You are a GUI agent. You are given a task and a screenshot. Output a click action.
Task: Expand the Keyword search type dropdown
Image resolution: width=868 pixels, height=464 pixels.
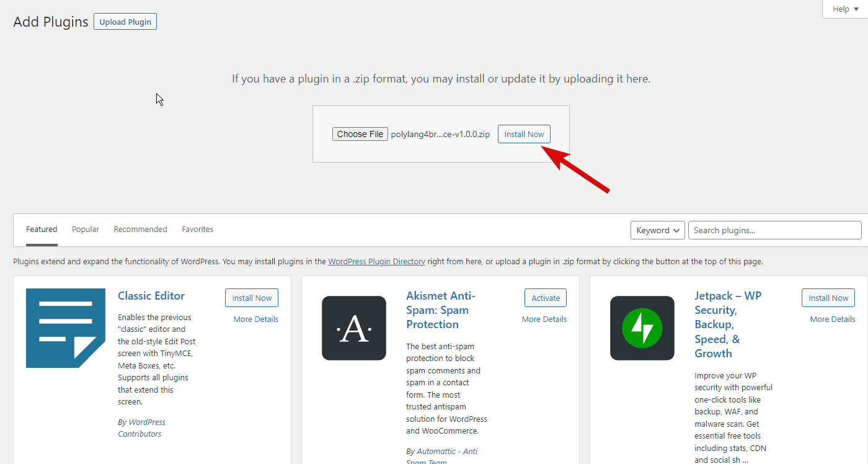pyautogui.click(x=658, y=230)
